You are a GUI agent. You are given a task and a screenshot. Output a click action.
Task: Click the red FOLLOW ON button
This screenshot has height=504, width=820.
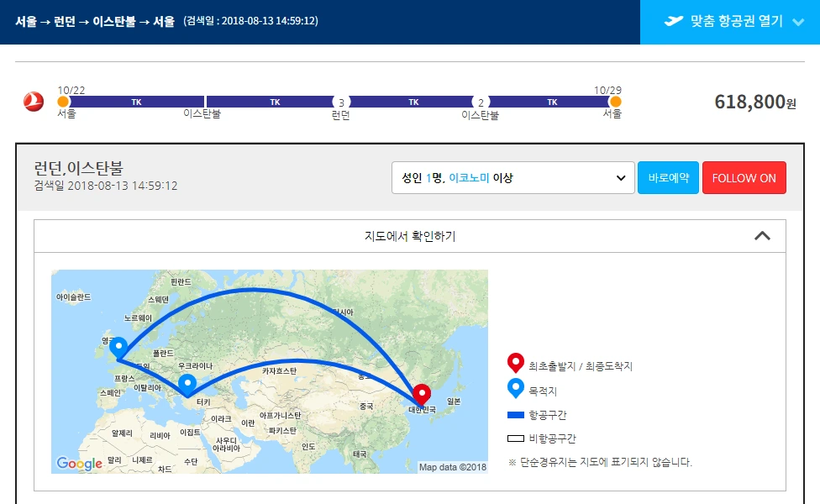point(744,177)
